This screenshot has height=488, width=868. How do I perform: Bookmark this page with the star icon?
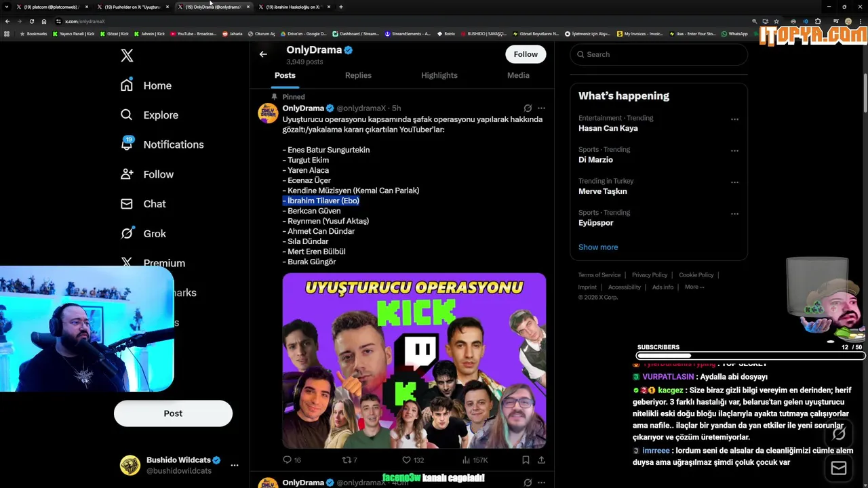(x=776, y=21)
